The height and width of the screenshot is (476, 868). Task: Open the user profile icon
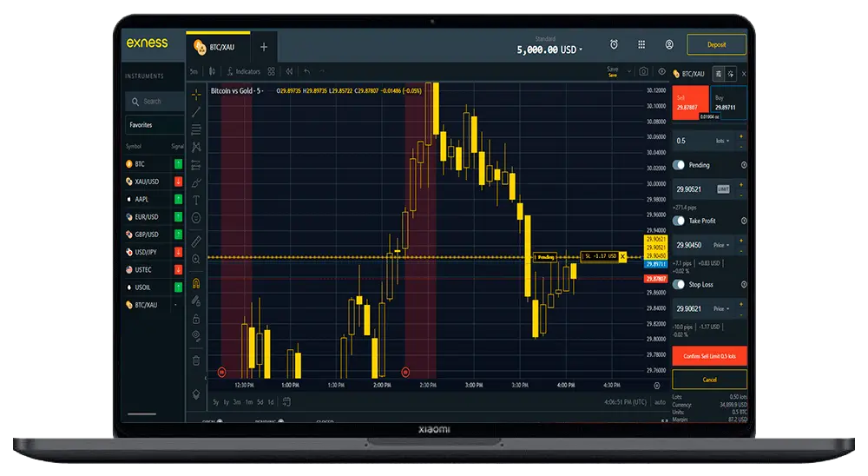tap(669, 45)
